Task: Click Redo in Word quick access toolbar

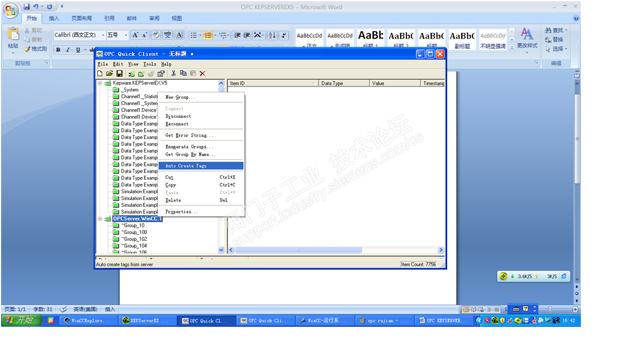Action: [50, 7]
